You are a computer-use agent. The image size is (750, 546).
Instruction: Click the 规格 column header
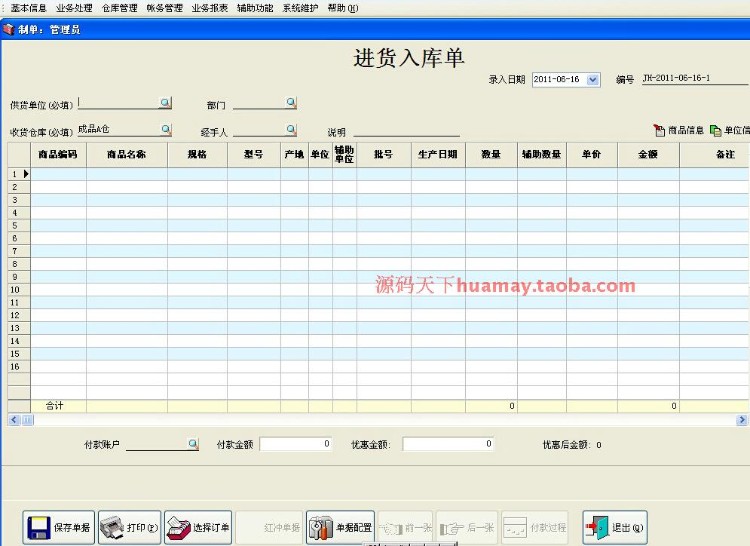tap(197, 154)
